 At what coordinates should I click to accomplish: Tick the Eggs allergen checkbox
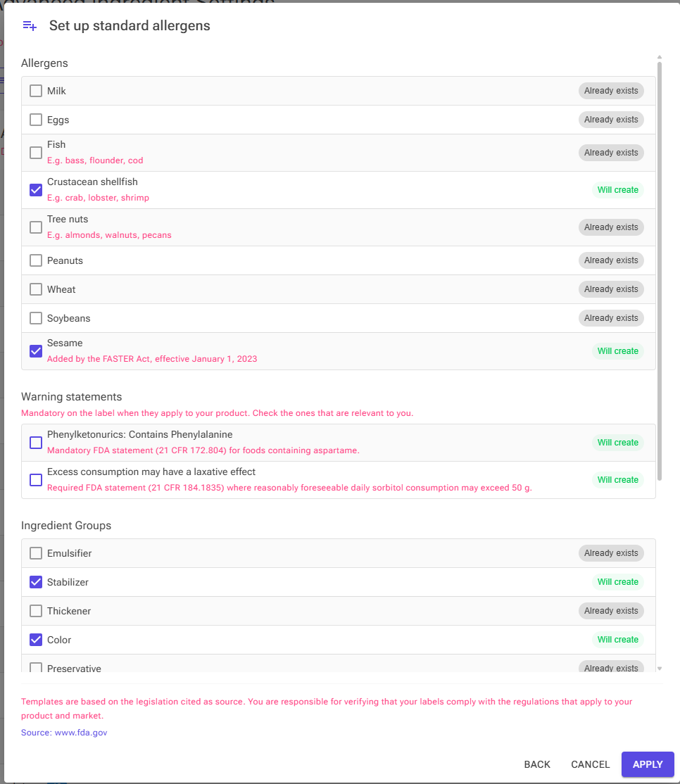[x=35, y=120]
